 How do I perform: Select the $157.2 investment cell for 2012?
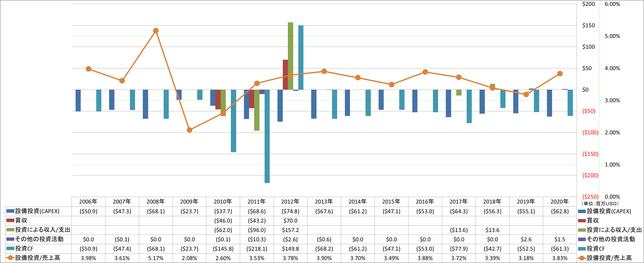pyautogui.click(x=291, y=230)
